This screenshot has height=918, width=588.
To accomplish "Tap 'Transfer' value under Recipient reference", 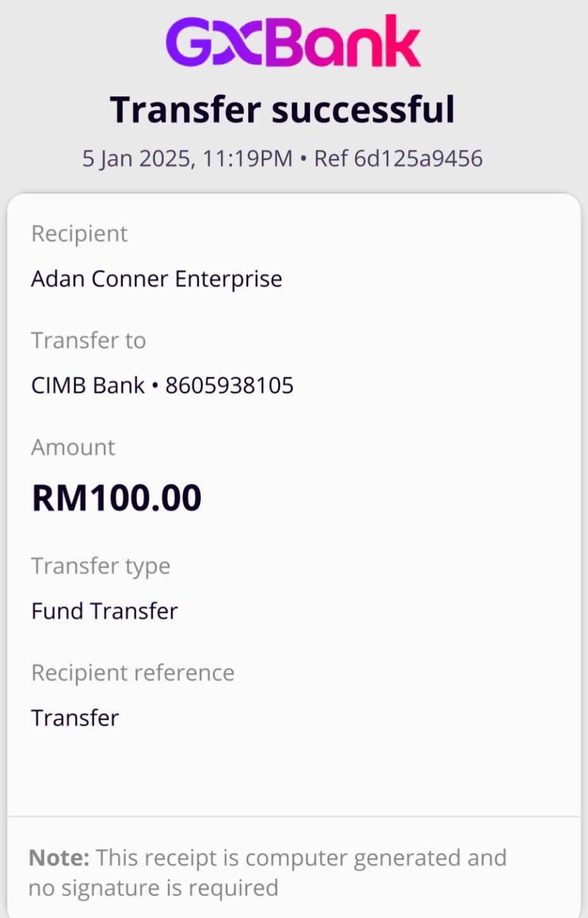I will (75, 718).
